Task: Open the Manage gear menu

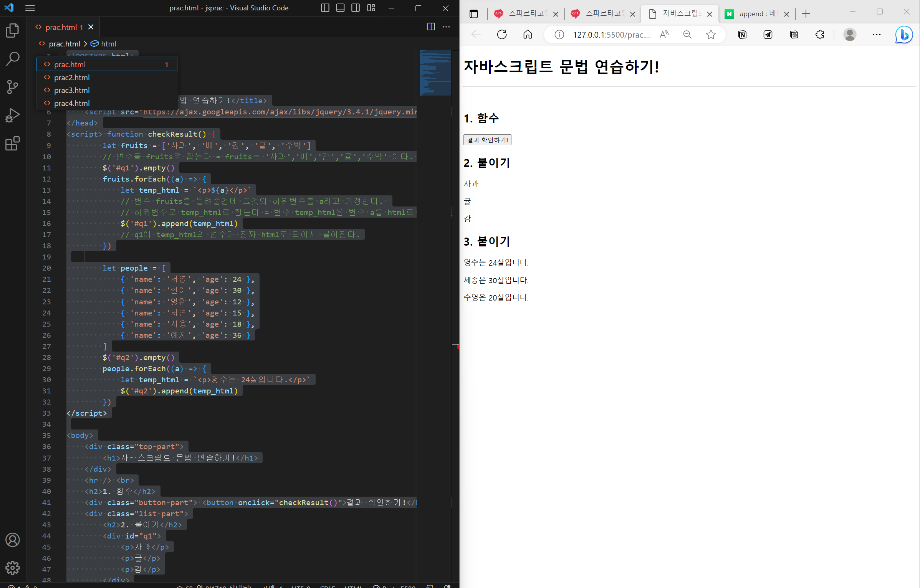Action: tap(13, 568)
